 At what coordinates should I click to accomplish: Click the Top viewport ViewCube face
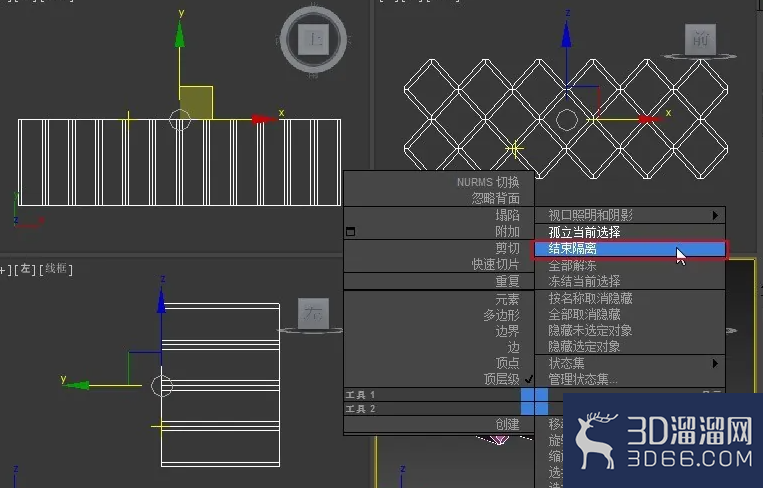[x=313, y=39]
